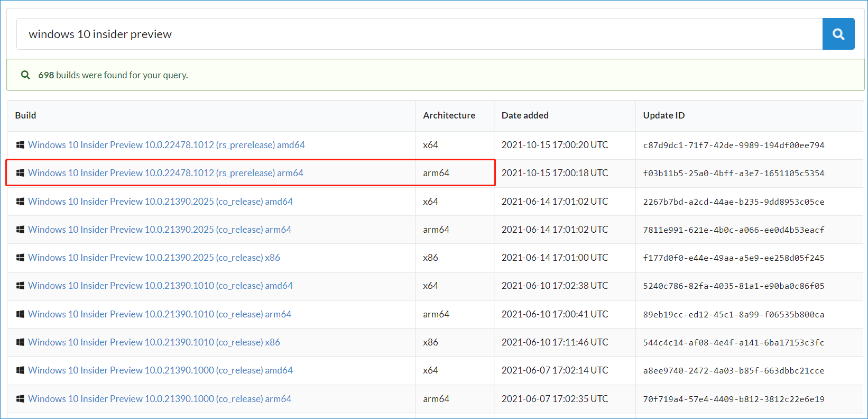Open build 10.0.22478.1012 (rs_prerelease) arm64 link
This screenshot has height=419, width=868.
(x=165, y=173)
